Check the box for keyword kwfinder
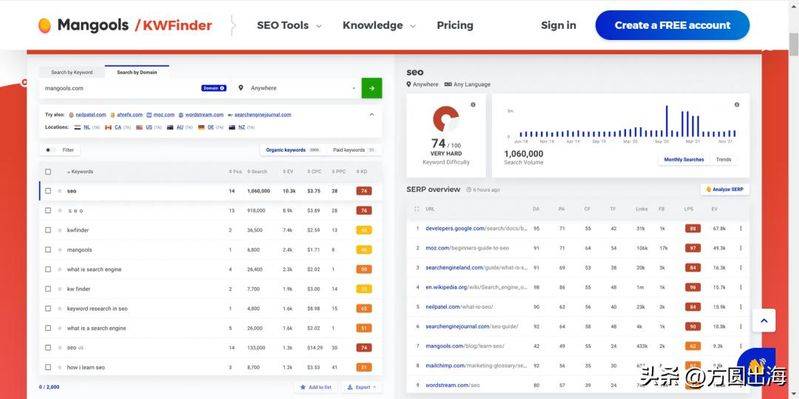The image size is (799, 399). (x=48, y=230)
